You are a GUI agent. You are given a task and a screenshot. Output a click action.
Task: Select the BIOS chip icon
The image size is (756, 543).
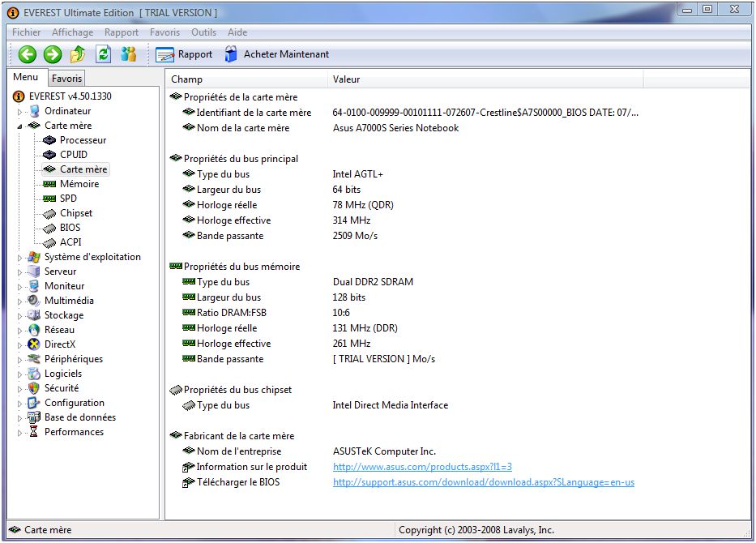pyautogui.click(x=49, y=228)
